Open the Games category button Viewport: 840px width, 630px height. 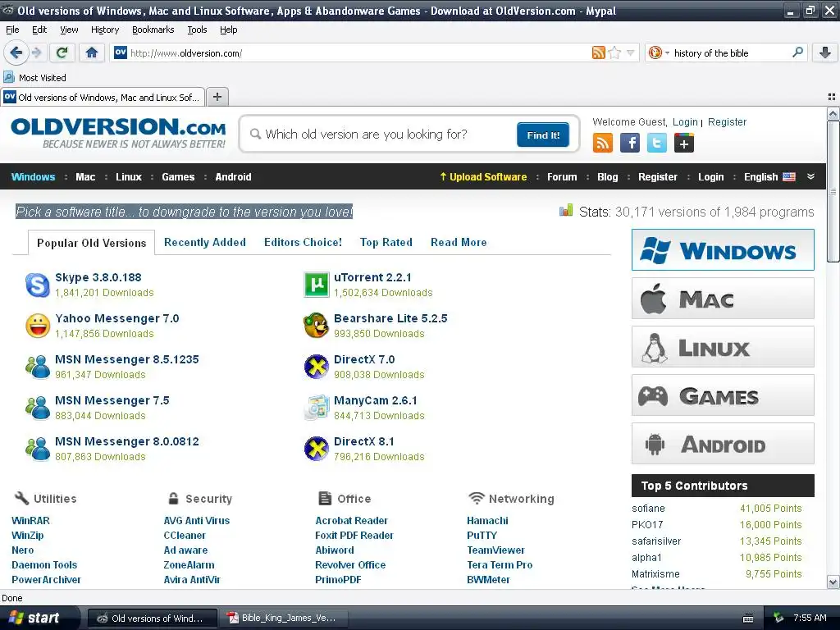pos(723,395)
